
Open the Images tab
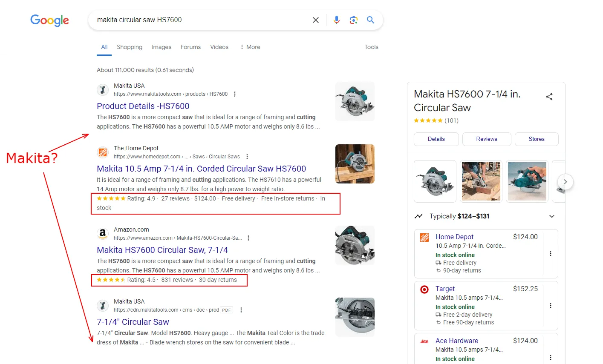pos(161,47)
